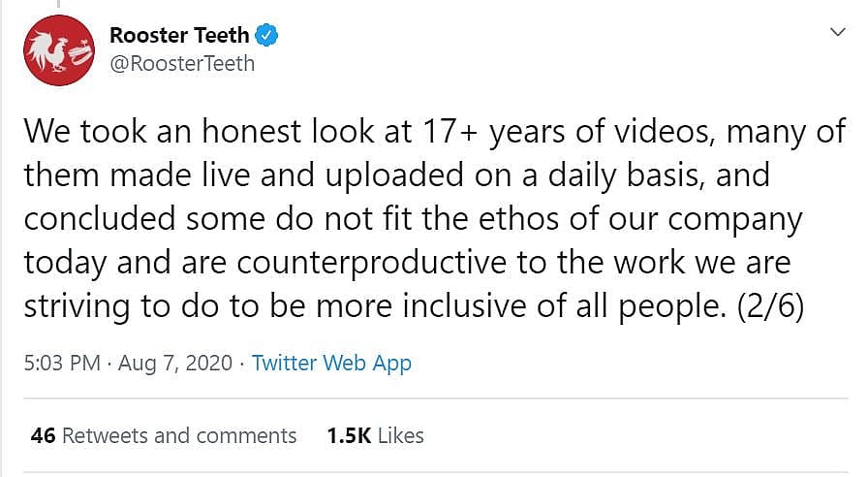Open the tweet options chevron menu
The image size is (868, 477).
tap(839, 33)
